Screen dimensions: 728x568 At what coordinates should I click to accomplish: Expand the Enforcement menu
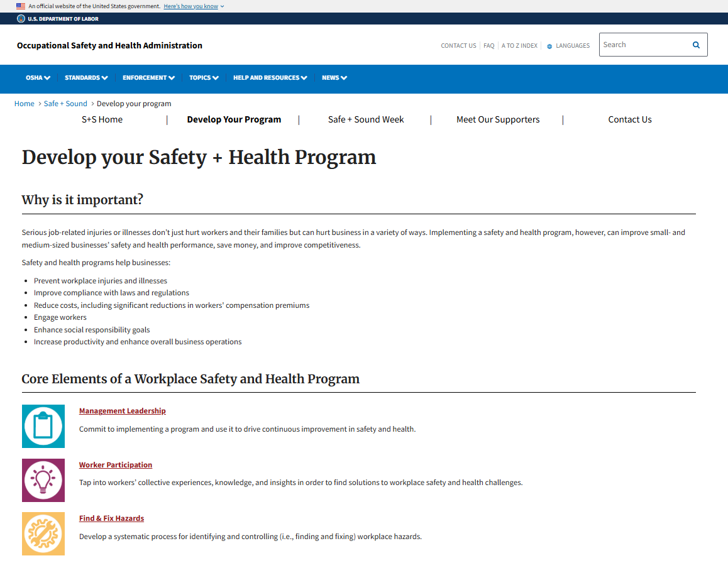(148, 77)
